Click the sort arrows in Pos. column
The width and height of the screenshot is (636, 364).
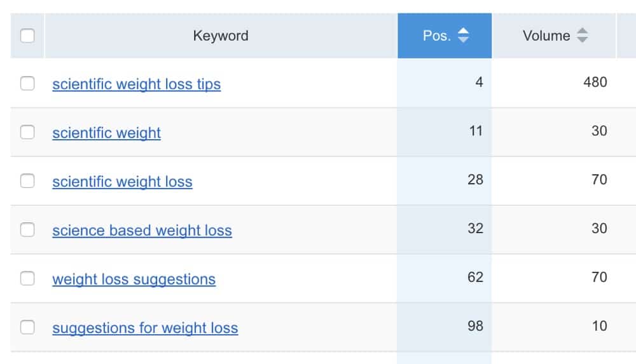pos(464,36)
